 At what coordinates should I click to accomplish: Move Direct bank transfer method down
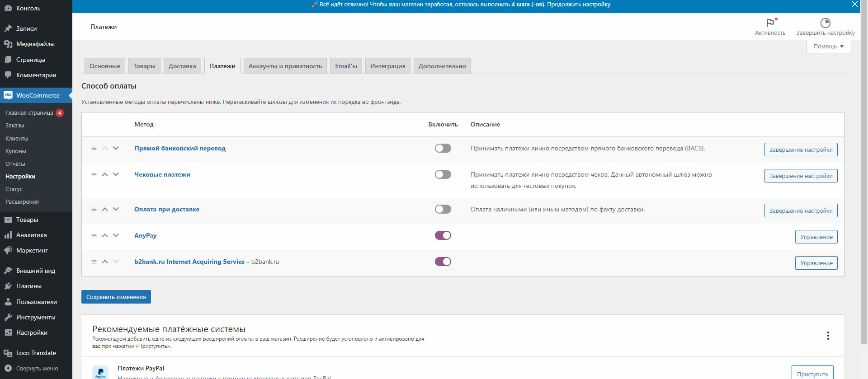[x=116, y=148]
